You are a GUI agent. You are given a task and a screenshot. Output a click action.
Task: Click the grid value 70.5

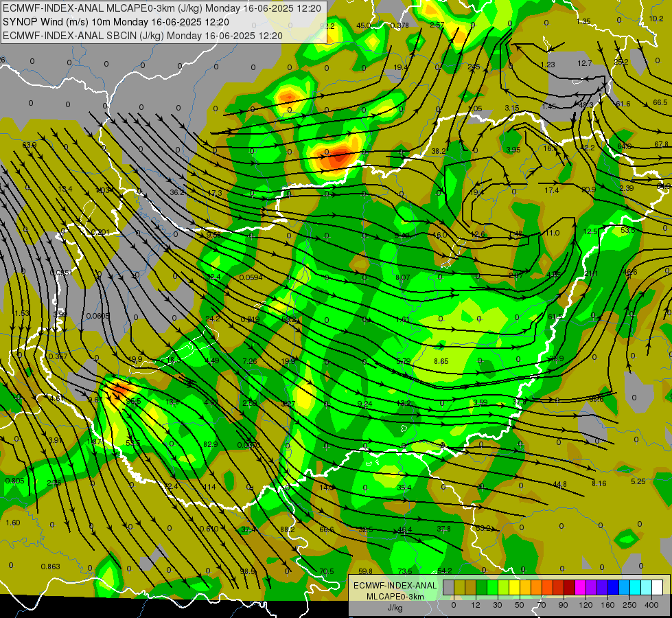click(326, 571)
